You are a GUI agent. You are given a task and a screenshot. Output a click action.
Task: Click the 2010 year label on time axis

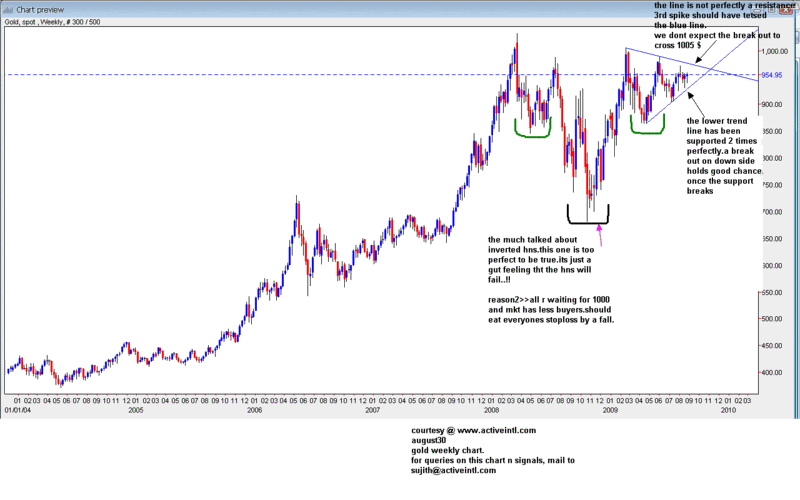point(728,410)
